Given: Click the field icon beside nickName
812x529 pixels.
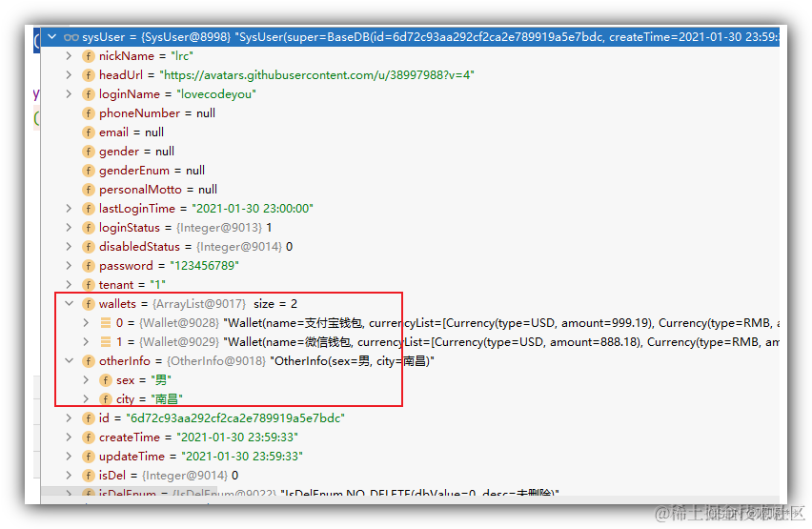Looking at the screenshot, I should (89, 56).
